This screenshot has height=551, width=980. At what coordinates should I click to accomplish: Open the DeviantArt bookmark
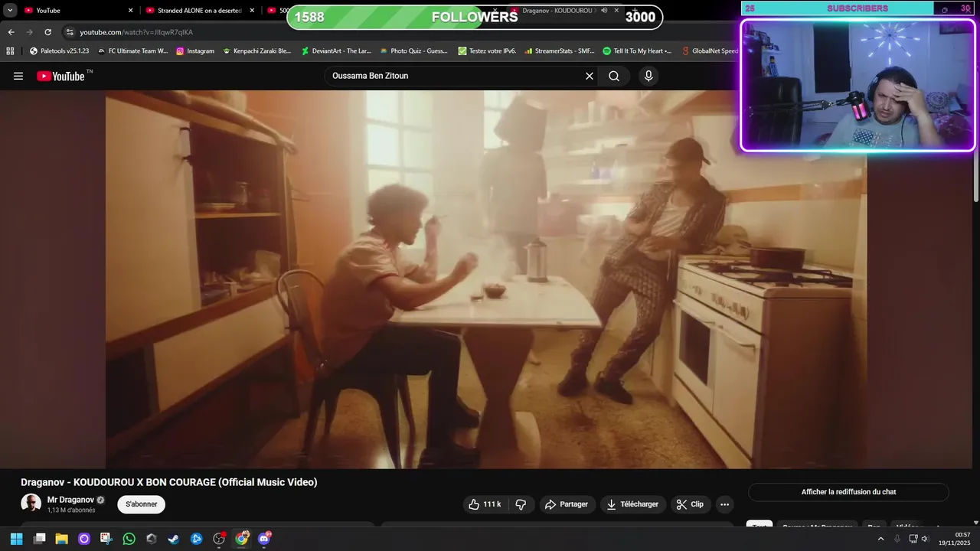336,51
